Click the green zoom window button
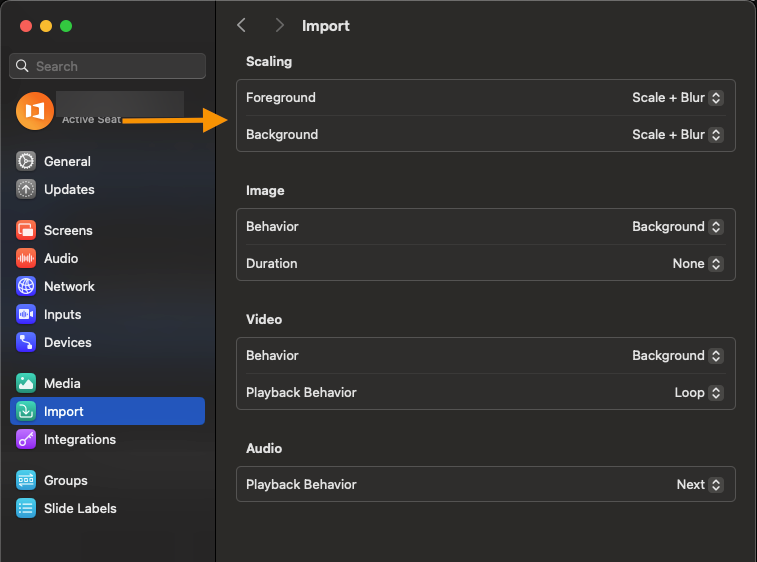 click(66, 26)
